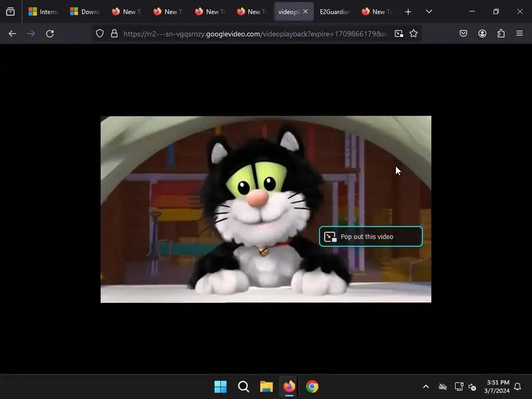The image size is (532, 399).
Task: Minimize the Firefox window
Action: point(472,11)
